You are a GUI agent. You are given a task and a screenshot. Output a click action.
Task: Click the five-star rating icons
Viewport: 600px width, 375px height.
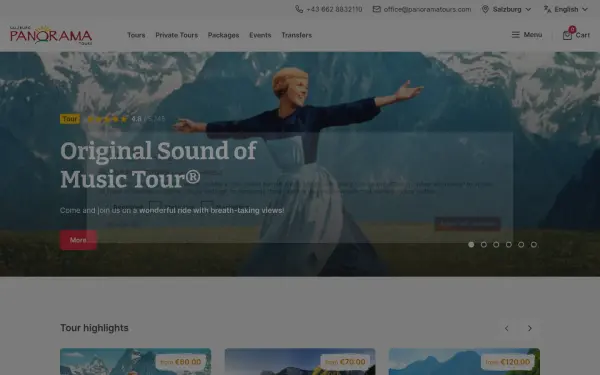[107, 119]
